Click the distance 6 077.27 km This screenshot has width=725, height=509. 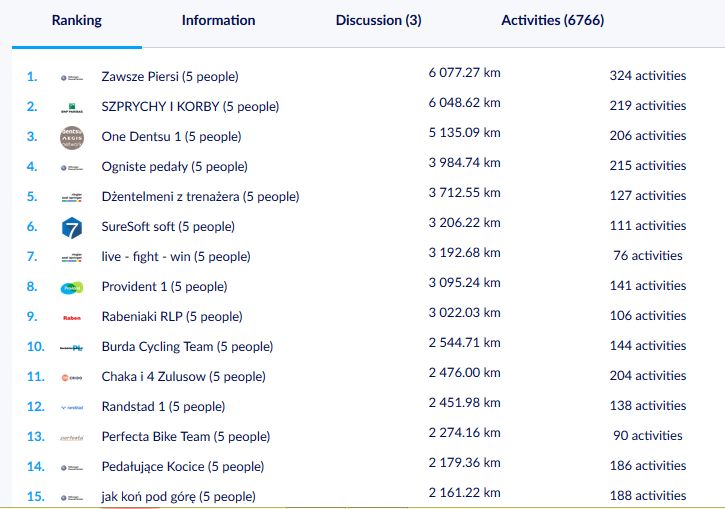pyautogui.click(x=464, y=73)
